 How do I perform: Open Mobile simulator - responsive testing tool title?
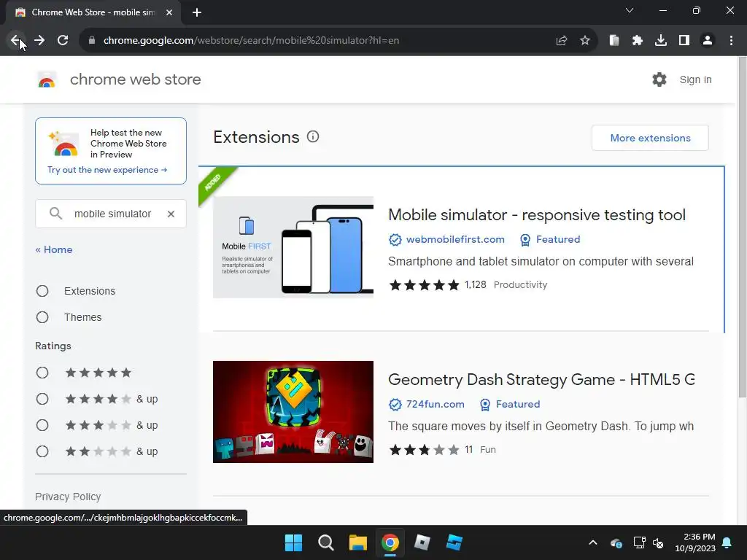click(537, 215)
